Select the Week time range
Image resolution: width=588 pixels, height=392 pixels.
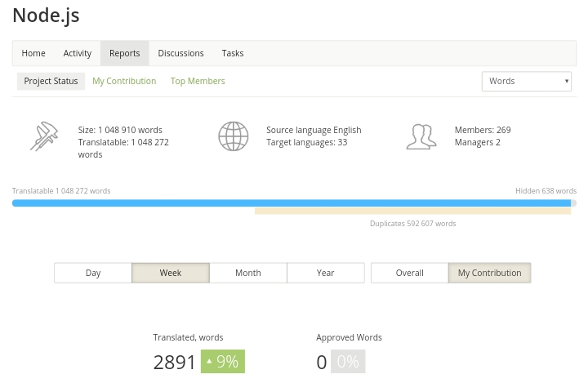click(x=170, y=273)
